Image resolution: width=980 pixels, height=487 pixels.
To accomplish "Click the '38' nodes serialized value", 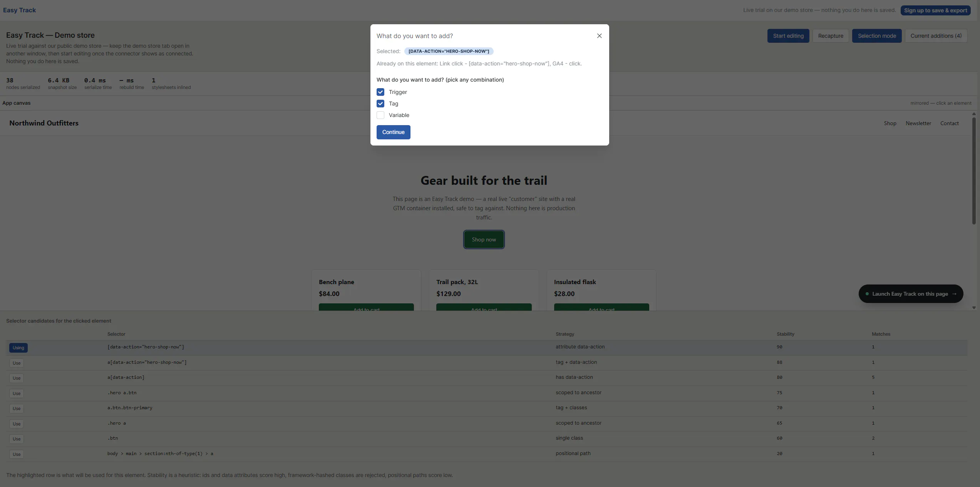I will tap(10, 80).
